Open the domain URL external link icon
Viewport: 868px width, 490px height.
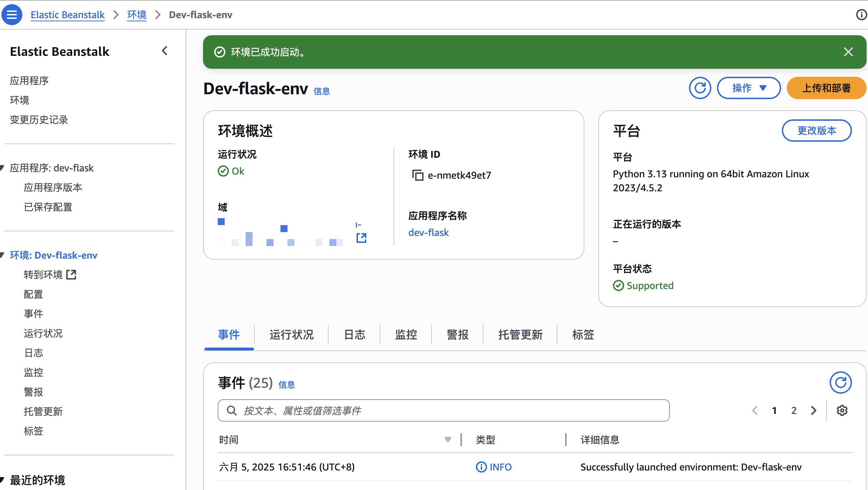click(361, 238)
